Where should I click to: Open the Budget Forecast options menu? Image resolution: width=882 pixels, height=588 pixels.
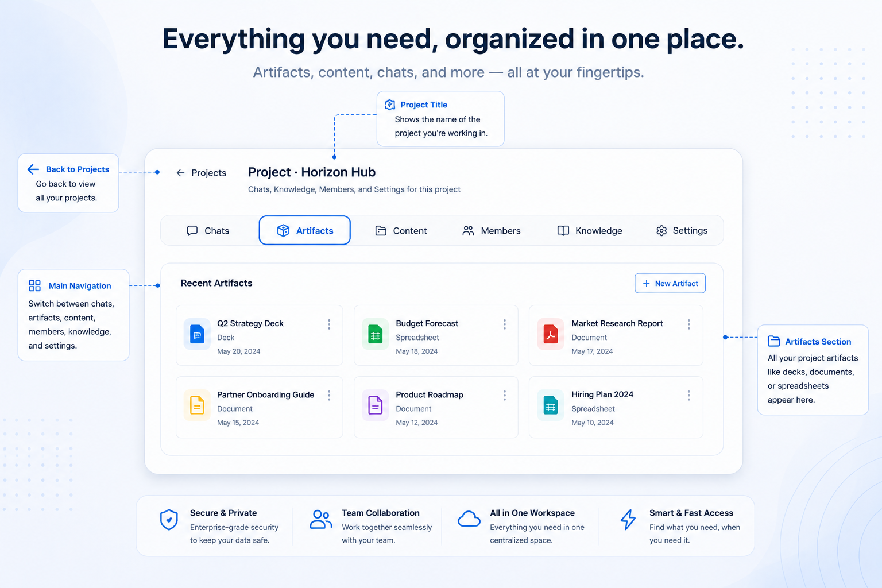[x=505, y=324]
